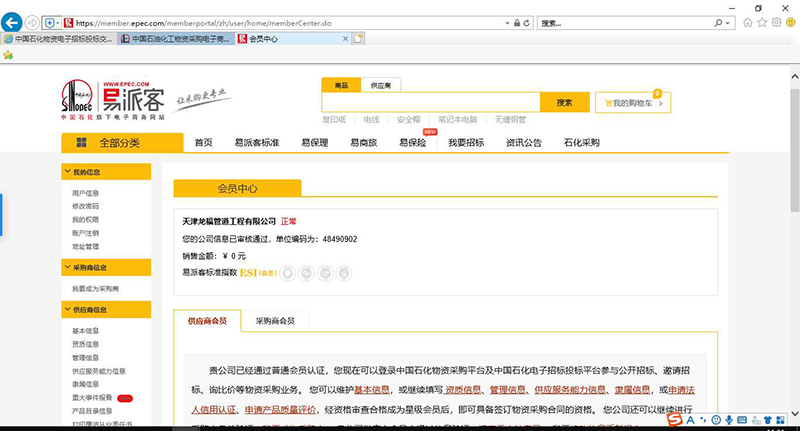This screenshot has height=431, width=800.
Task: Click the 笔记本电脑 suggested search keyword
Action: (458, 120)
